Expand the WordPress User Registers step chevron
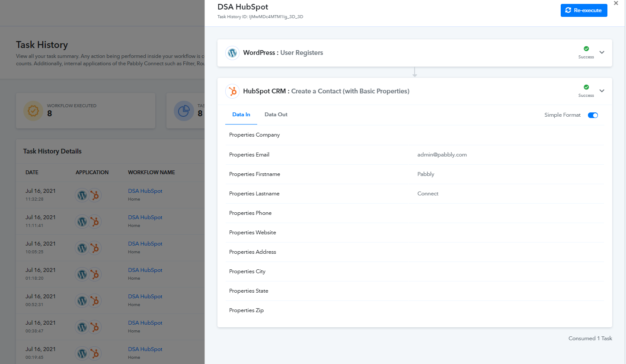Viewport: 626px width, 364px height. (602, 52)
